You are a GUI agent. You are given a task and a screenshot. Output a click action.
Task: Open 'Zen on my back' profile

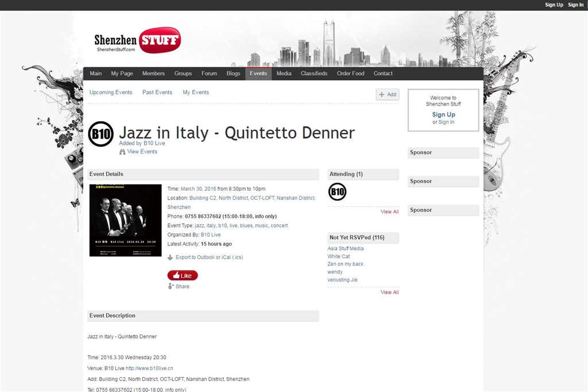click(x=345, y=264)
